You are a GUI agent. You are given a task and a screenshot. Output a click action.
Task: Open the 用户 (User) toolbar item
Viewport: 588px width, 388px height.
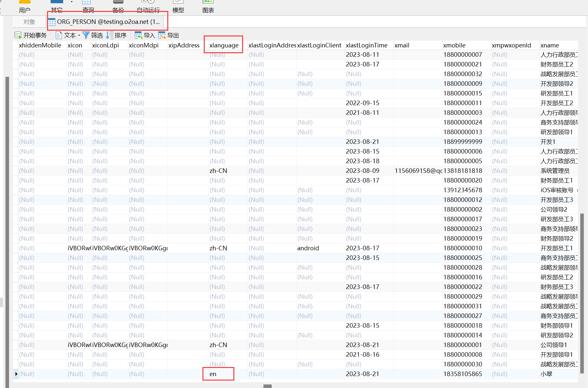pos(24,6)
